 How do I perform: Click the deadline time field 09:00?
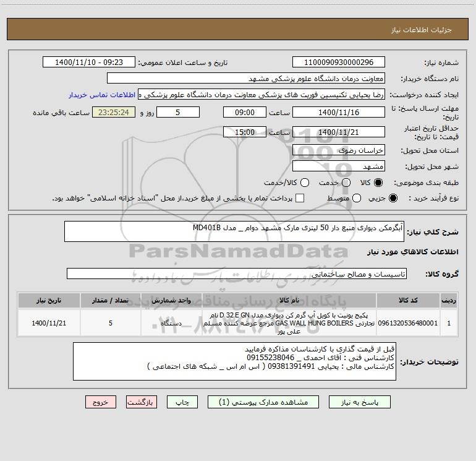pos(245,112)
